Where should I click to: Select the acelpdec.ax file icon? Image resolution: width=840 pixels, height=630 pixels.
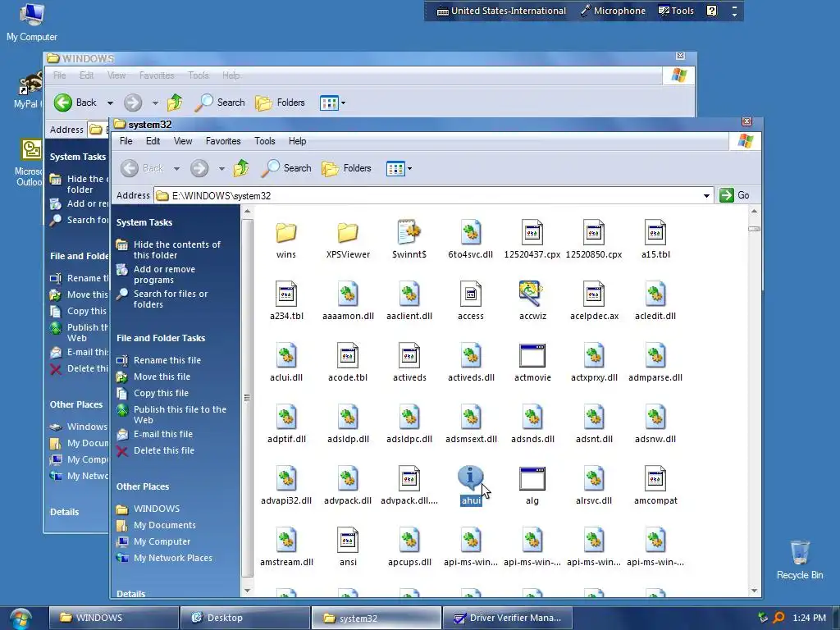pos(594,294)
